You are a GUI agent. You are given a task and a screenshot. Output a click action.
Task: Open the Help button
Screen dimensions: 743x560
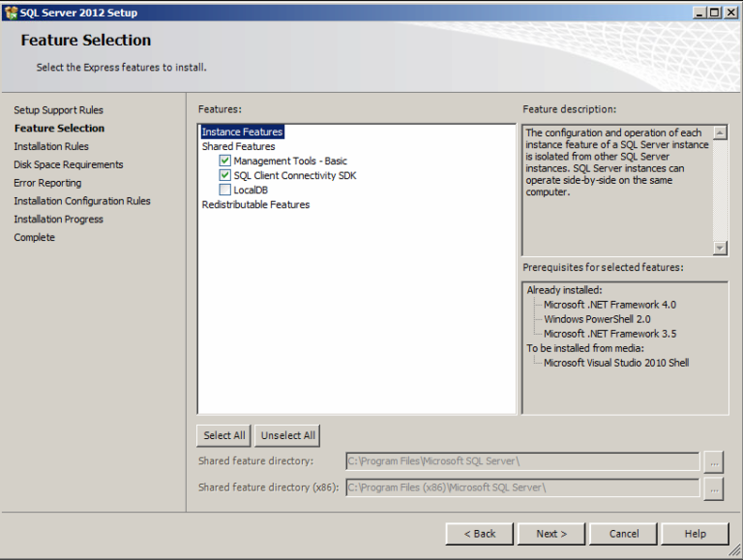pos(696,534)
